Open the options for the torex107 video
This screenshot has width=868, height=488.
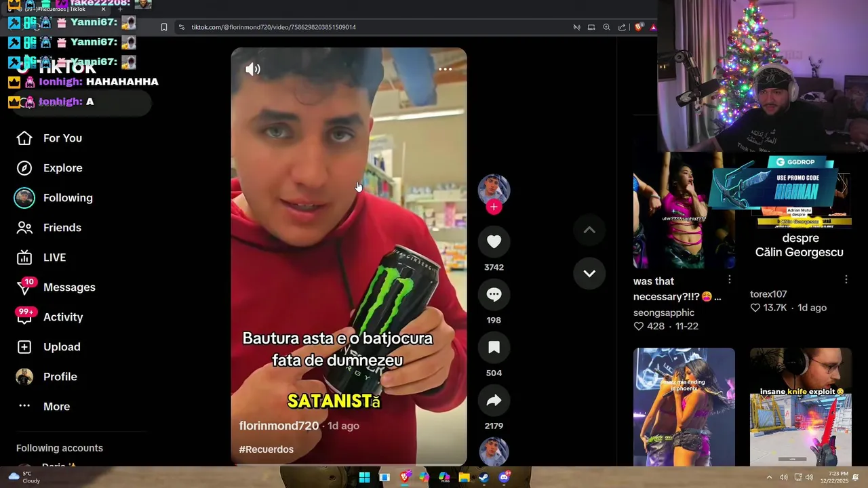point(846,280)
